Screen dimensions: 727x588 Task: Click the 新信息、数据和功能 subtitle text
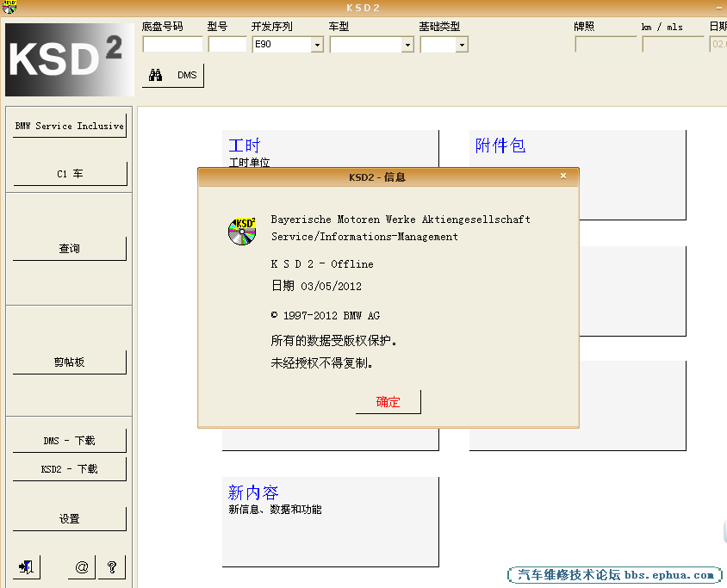pyautogui.click(x=275, y=510)
